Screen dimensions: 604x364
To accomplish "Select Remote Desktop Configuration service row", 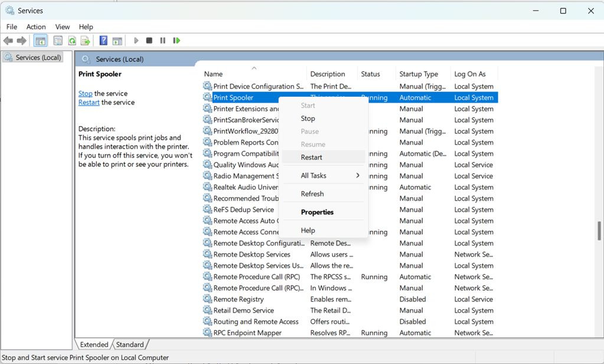I will 350,243.
